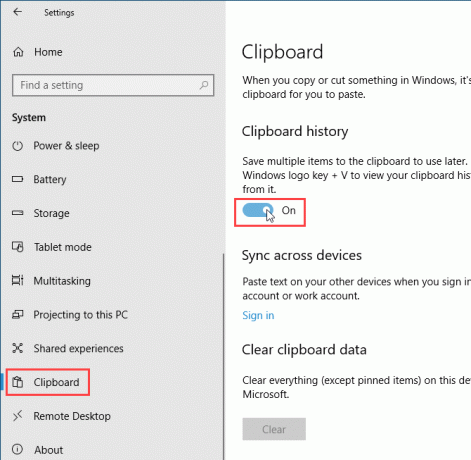Click the back arrow in Settings
Screen dimensions: 471x460
17,12
